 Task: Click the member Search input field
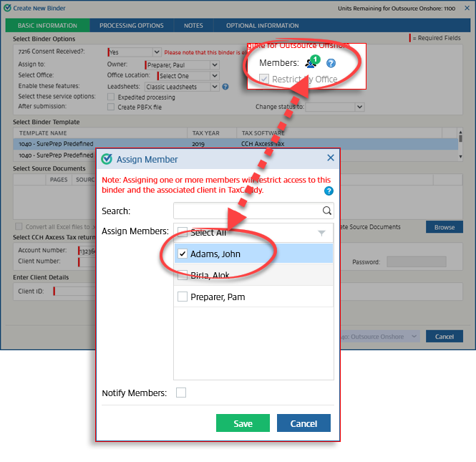pos(253,211)
